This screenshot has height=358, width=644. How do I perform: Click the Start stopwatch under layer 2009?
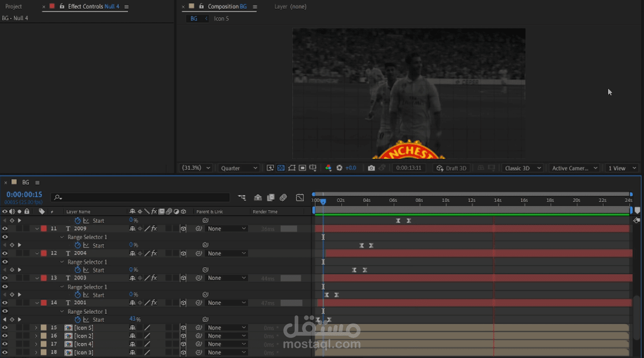click(77, 245)
